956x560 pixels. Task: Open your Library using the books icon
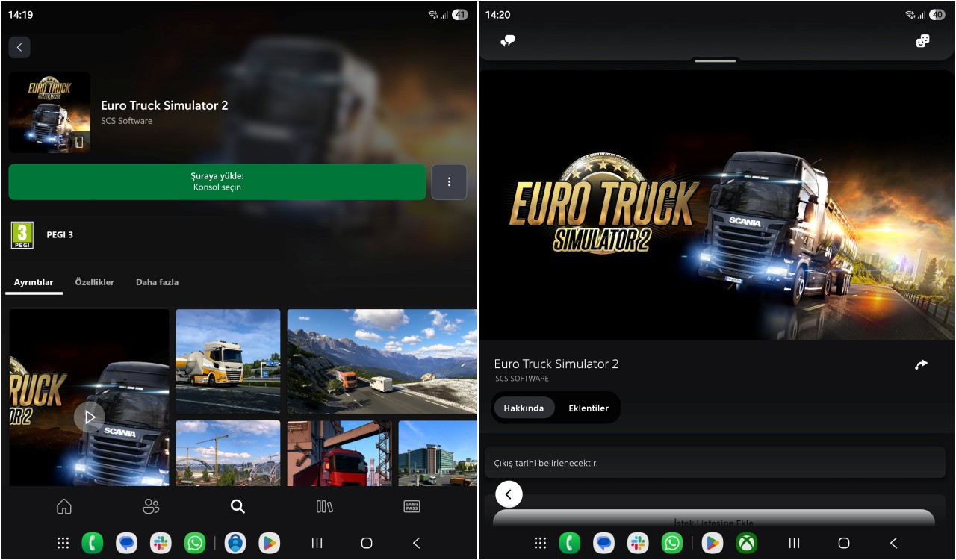[325, 506]
